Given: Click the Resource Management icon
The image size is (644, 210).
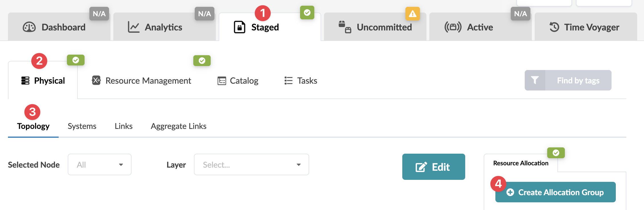Looking at the screenshot, I should pos(96,81).
